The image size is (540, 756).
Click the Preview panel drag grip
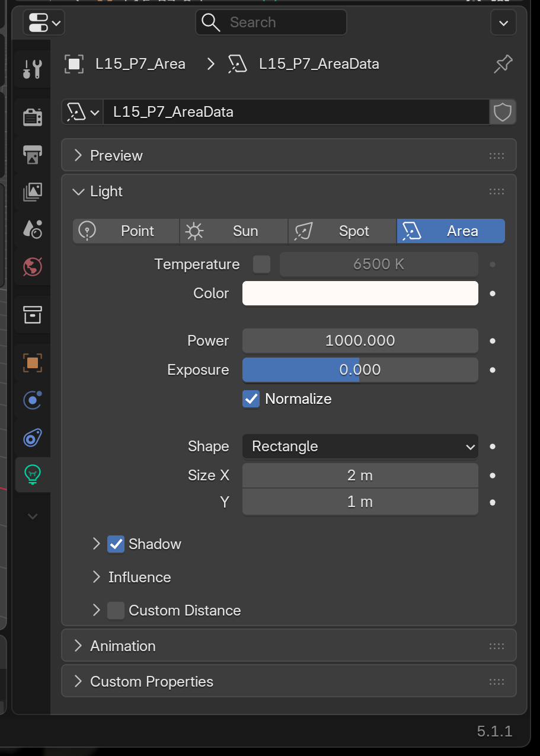pyautogui.click(x=497, y=156)
